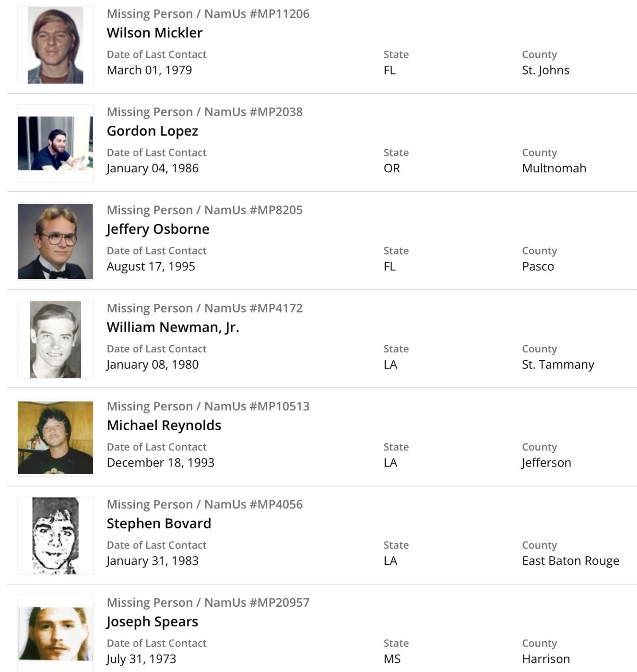
Task: Open the Stephen Bovard name link
Action: pos(159,524)
